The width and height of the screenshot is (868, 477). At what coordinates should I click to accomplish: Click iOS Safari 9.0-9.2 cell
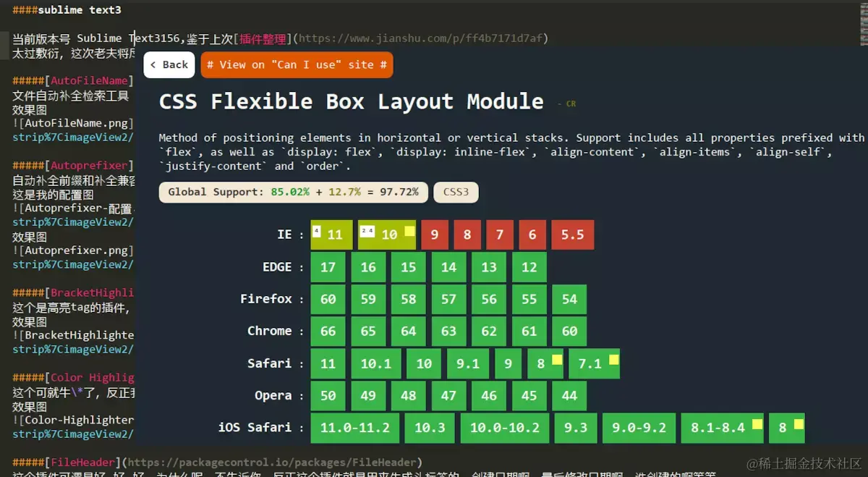(x=639, y=428)
